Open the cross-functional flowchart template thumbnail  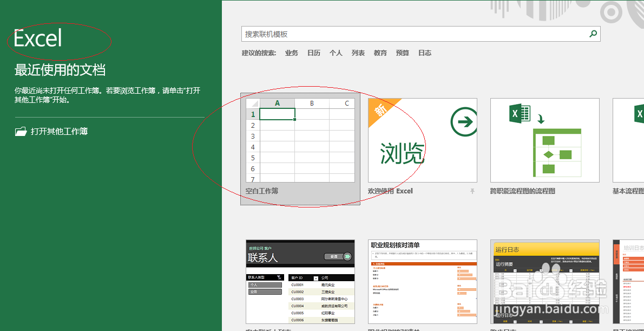point(545,140)
